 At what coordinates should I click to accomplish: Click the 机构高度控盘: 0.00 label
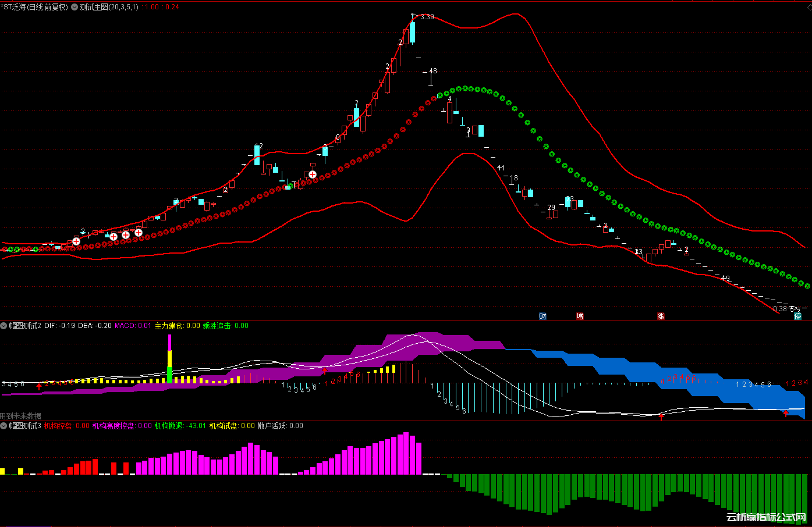click(122, 426)
